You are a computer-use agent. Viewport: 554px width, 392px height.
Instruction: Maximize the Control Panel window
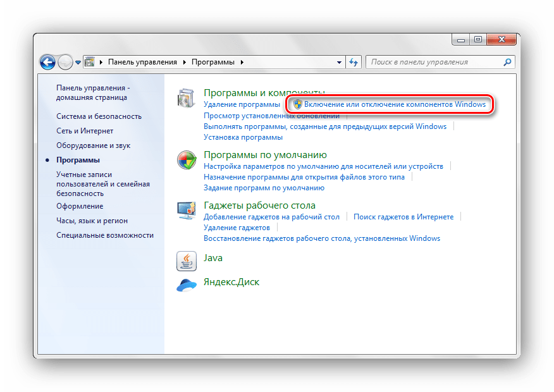pyautogui.click(x=478, y=40)
